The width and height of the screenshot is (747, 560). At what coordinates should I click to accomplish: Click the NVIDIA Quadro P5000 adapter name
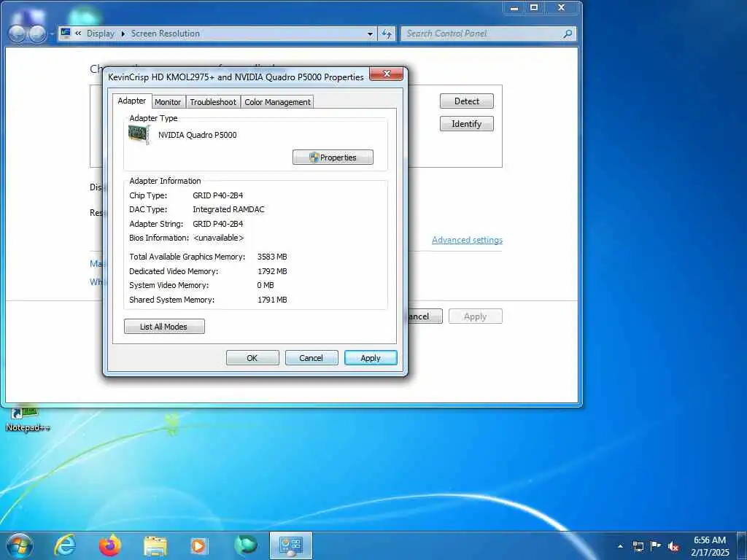[x=197, y=135]
